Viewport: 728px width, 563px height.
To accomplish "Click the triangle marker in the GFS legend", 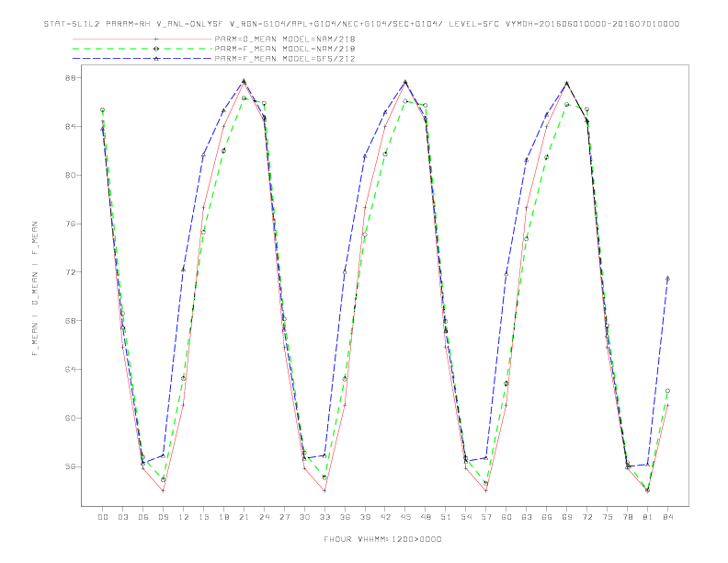I will click(156, 59).
